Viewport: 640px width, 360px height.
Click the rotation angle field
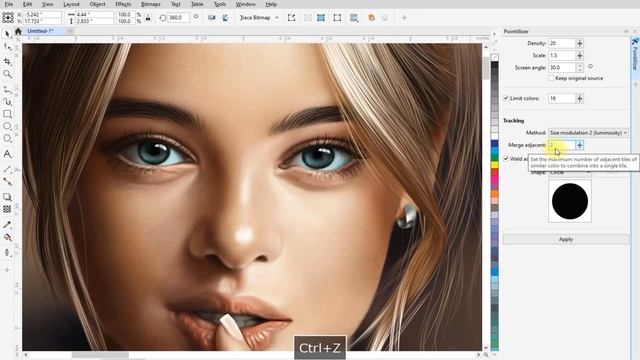pyautogui.click(x=178, y=18)
